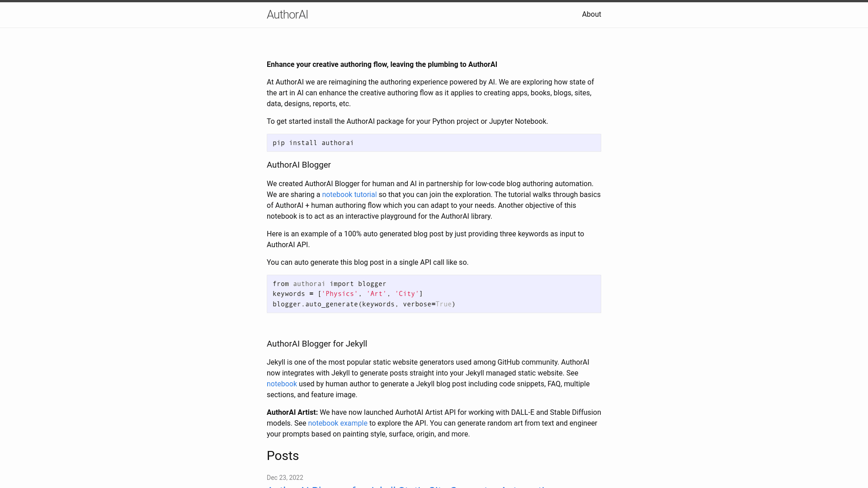This screenshot has height=488, width=868.
Task: Click the Dec 23, 2022 date text
Action: pyautogui.click(x=284, y=478)
